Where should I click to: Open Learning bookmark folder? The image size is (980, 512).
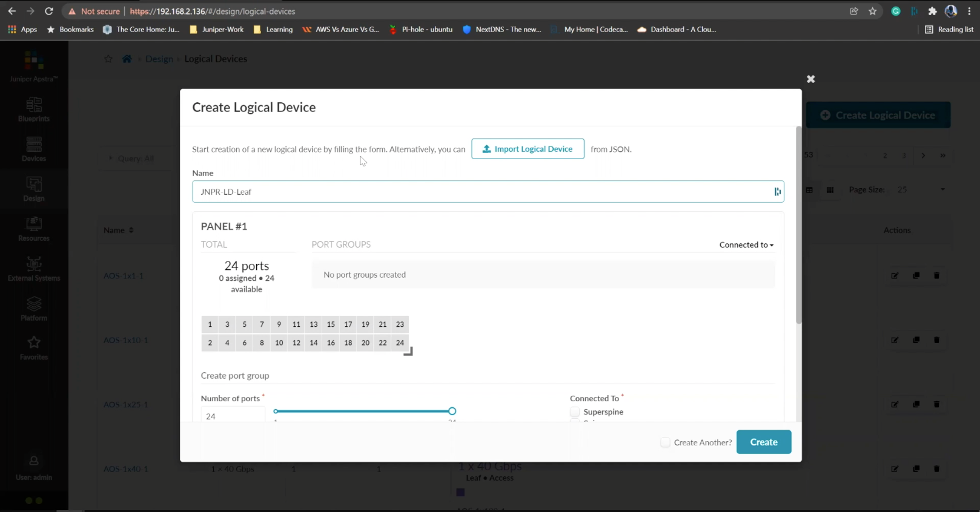(273, 29)
